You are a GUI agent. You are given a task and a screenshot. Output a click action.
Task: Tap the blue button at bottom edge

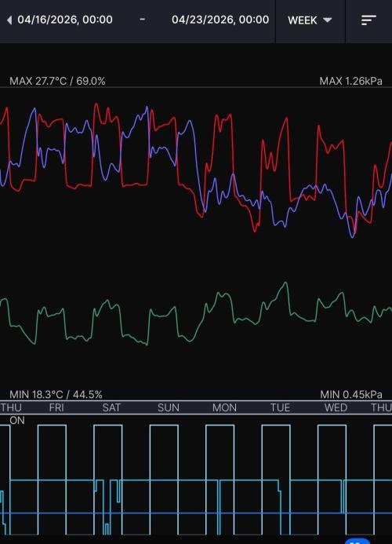tap(358, 541)
